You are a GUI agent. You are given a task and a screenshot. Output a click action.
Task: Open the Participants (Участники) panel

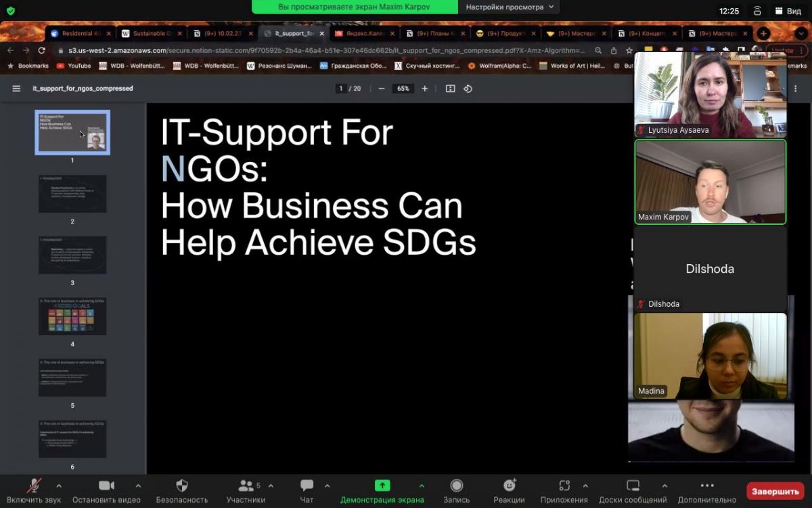click(x=246, y=486)
